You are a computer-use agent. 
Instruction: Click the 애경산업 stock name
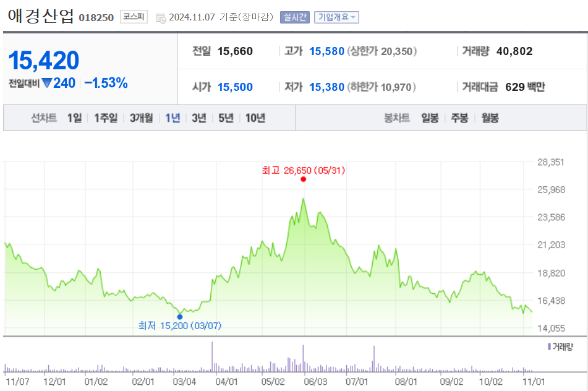(x=41, y=16)
